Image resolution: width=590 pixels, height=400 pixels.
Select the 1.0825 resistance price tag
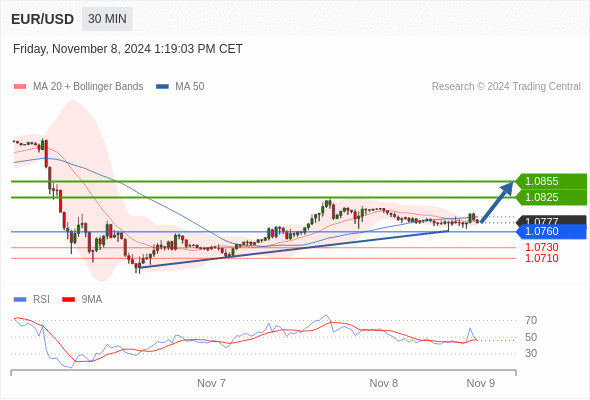551,197
